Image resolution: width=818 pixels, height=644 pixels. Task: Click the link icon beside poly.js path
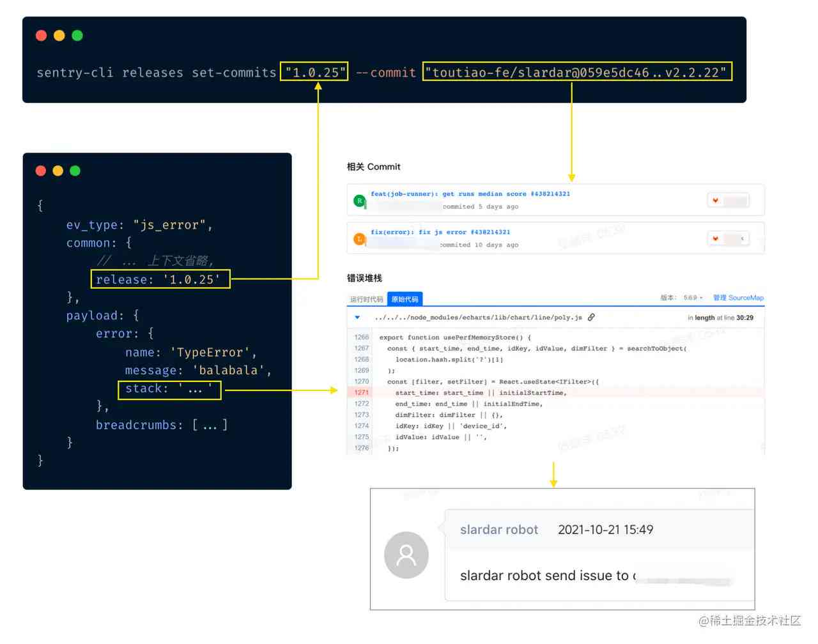point(591,318)
